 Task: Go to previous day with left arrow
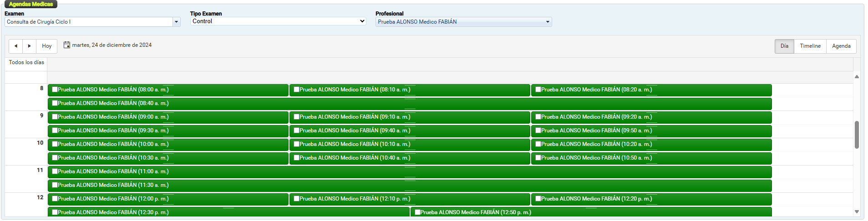point(15,46)
